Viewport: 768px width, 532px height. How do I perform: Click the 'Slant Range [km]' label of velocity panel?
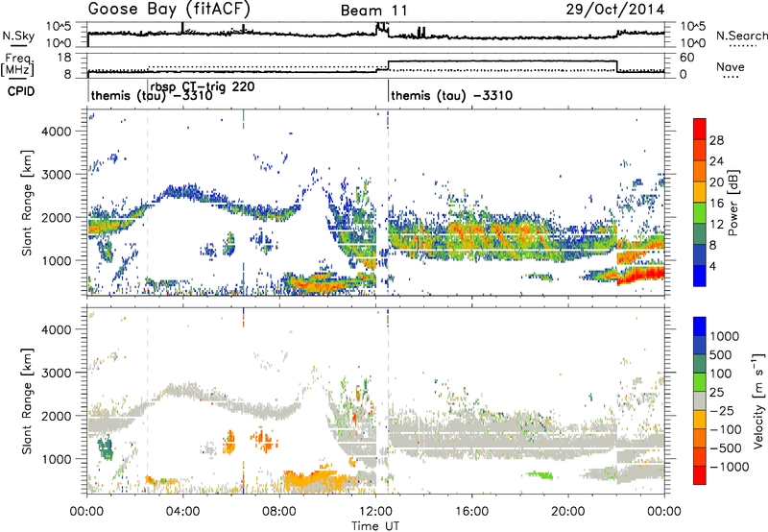27,400
